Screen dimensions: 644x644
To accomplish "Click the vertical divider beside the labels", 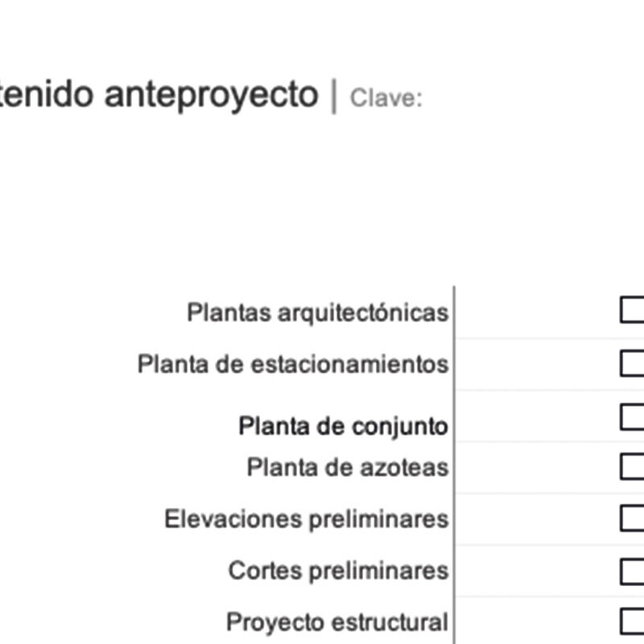I will click(454, 451).
